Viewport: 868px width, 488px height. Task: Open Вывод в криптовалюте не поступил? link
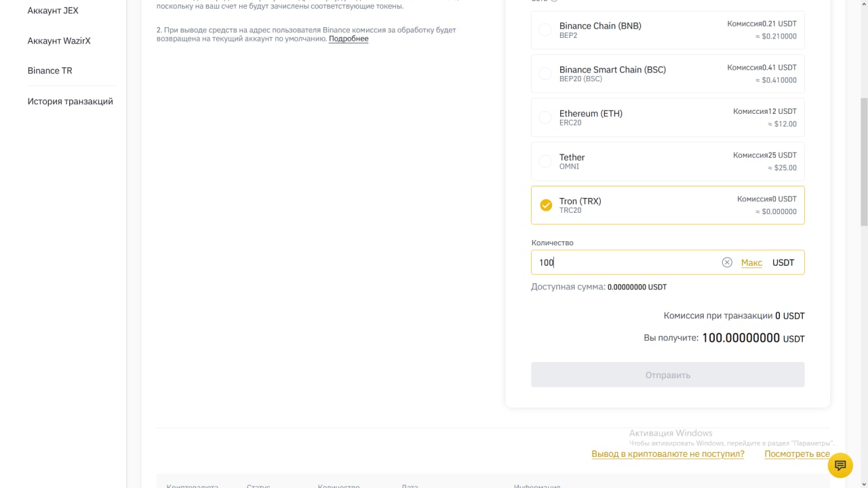[668, 454]
